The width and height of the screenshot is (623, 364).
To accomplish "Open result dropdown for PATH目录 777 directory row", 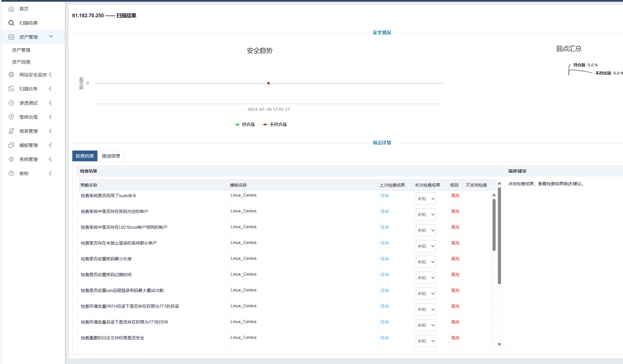I will [x=426, y=309].
